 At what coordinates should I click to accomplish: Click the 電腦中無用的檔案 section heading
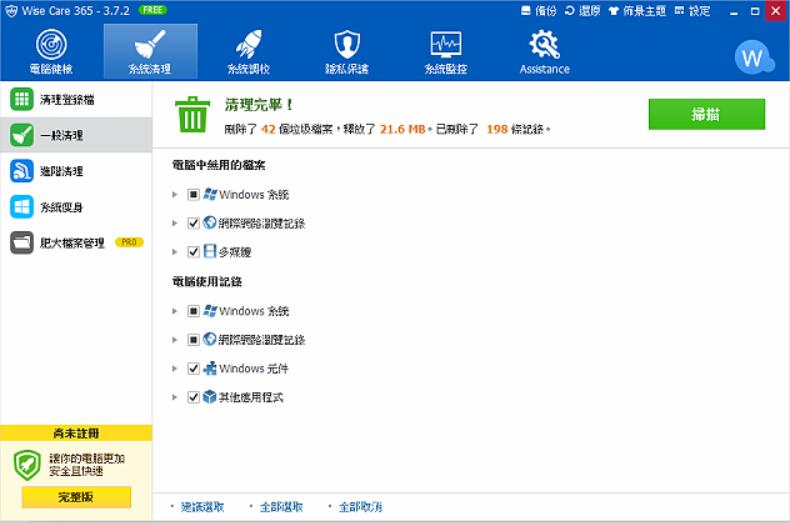pos(219,165)
